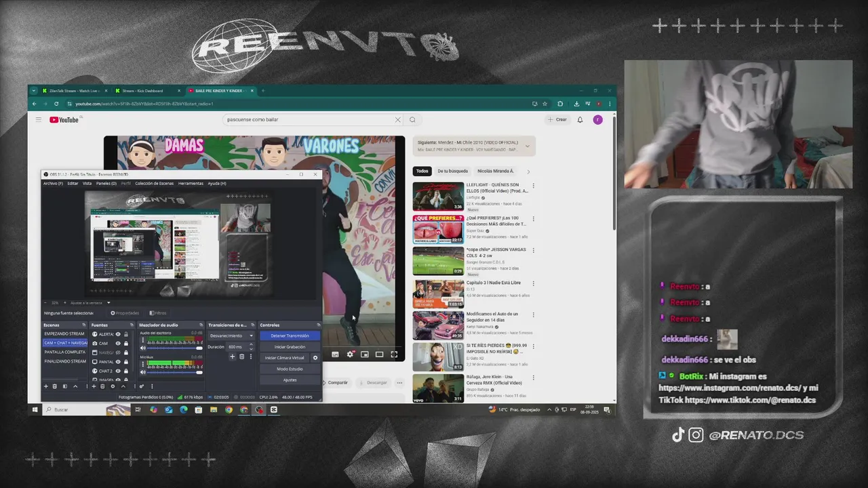The image size is (868, 488).
Task: Toggle visibility of the CAM source
Action: (x=118, y=344)
